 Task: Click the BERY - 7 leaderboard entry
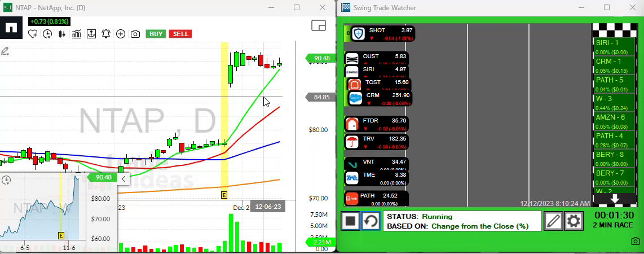[615, 177]
